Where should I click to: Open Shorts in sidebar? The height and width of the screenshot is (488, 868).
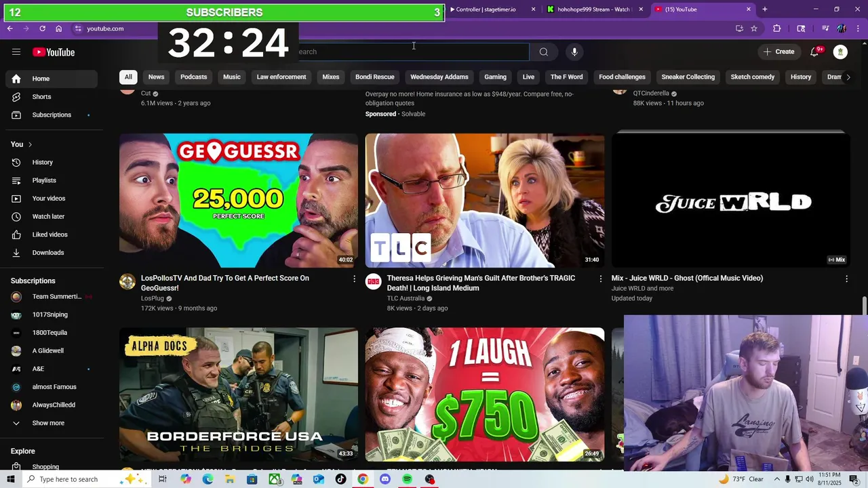51,97
